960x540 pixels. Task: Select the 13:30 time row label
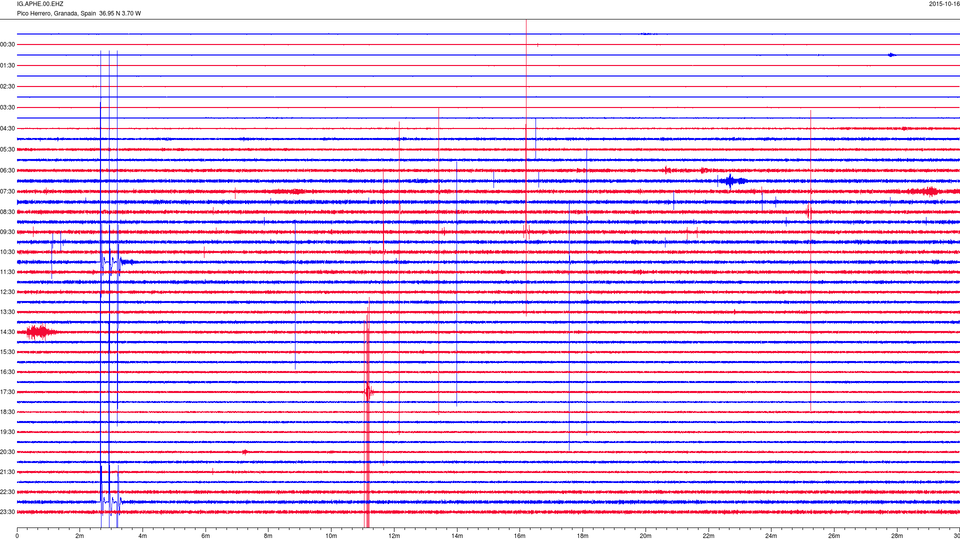click(x=7, y=312)
